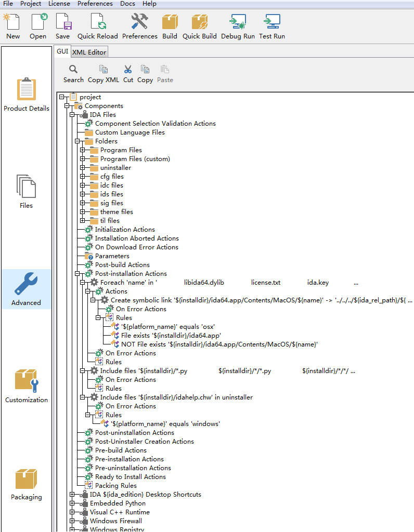Select the Create symbolic link action
Viewport: 414px width, 532px height.
click(261, 300)
